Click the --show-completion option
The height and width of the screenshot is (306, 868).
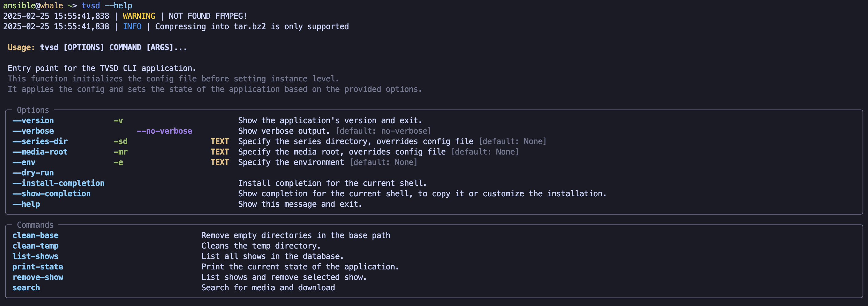pos(52,194)
